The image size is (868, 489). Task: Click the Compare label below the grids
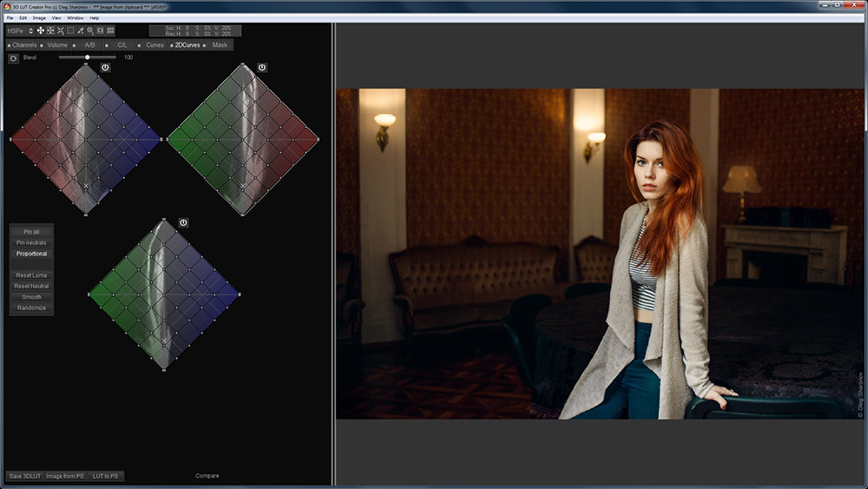point(207,476)
